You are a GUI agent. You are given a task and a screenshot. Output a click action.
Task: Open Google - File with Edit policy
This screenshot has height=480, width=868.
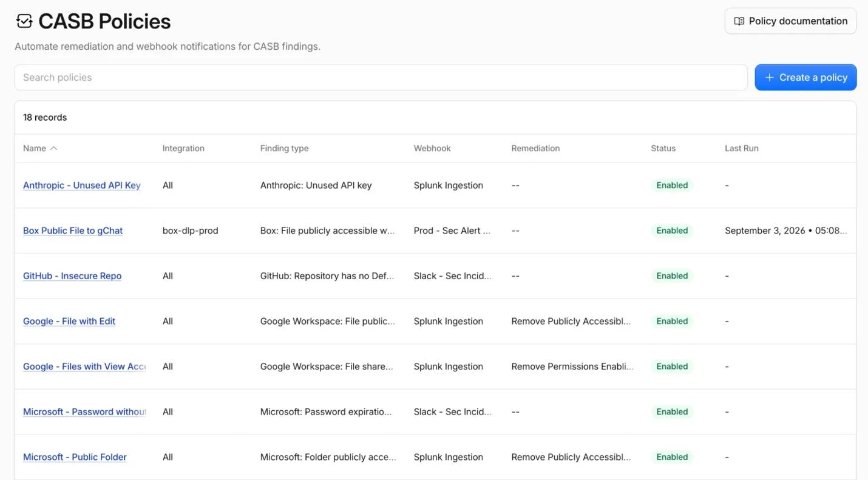pyautogui.click(x=69, y=322)
